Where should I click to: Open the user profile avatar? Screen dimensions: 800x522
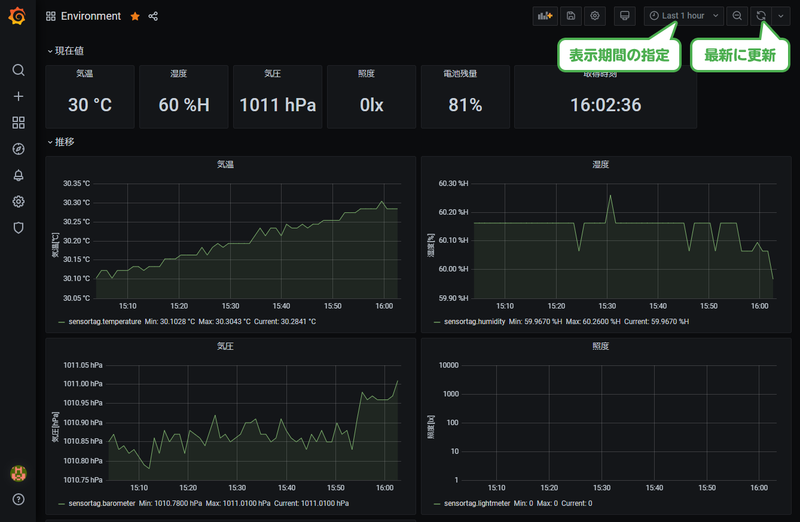pyautogui.click(x=18, y=474)
